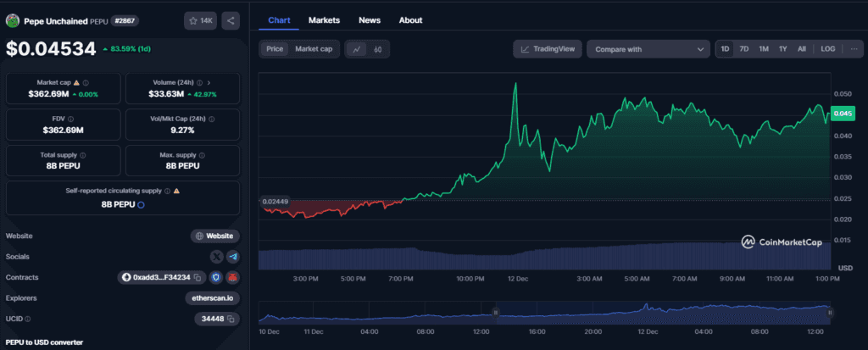Click the CoinMarketCap logo on chart
Screen dimensions: 868x350
pos(782,242)
